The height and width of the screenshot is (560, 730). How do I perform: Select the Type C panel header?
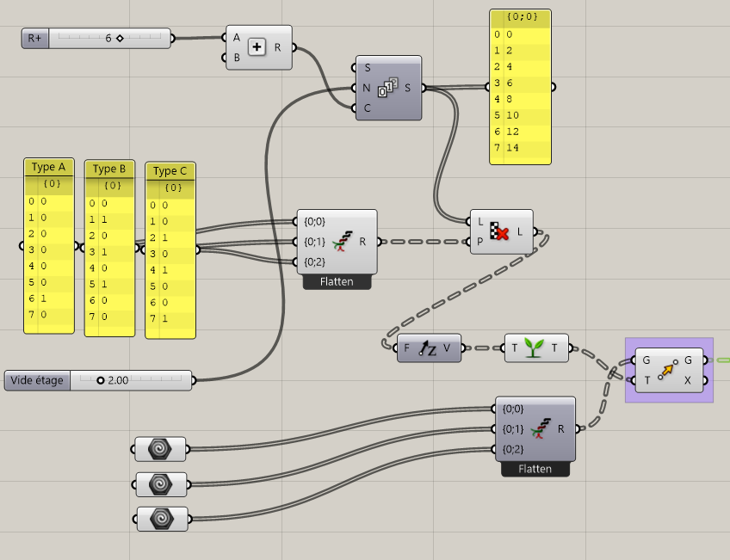(170, 171)
